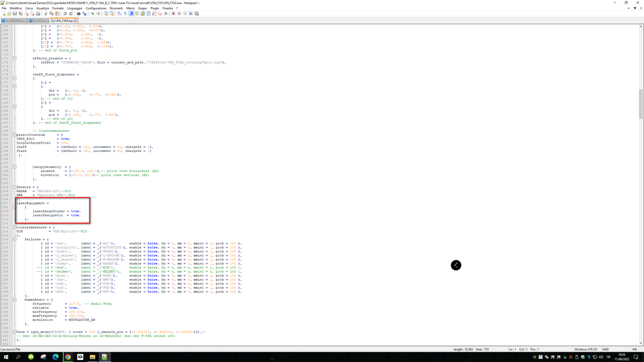Viewport: 644px width, 362px height.
Task: Click the round back arrow button
Action: tap(456, 265)
